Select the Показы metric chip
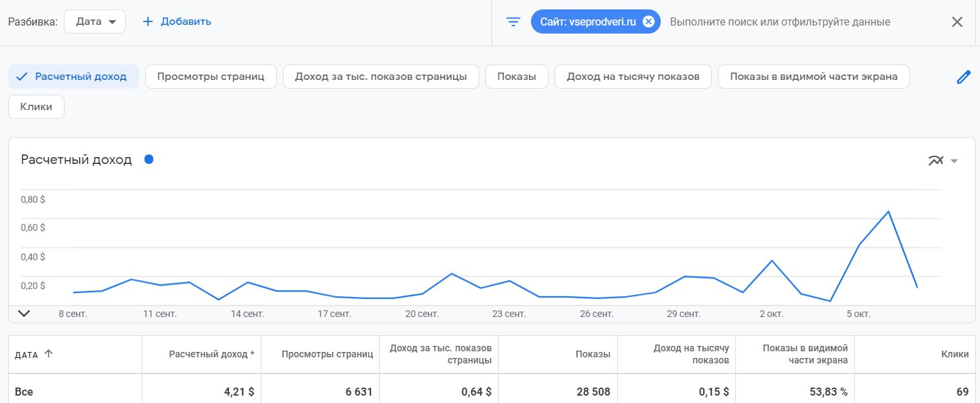Screen dimensions: 980x403 click(x=516, y=77)
